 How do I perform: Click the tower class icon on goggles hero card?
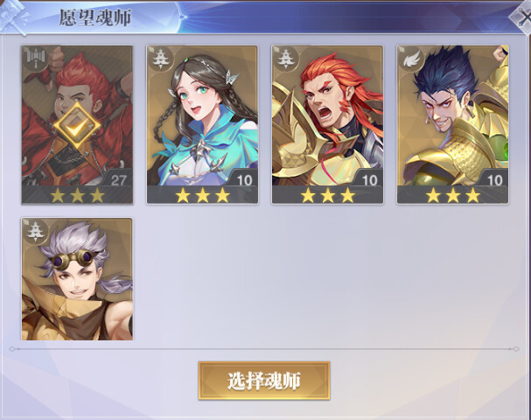35,231
